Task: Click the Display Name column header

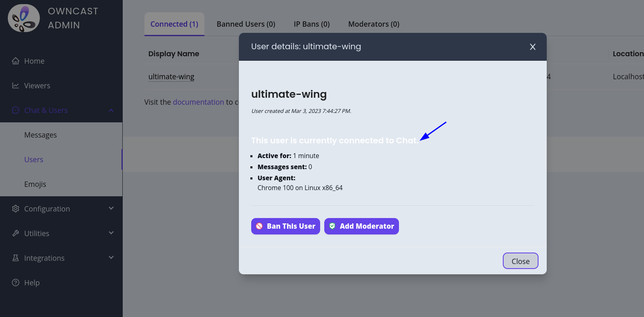Action: 174,54
